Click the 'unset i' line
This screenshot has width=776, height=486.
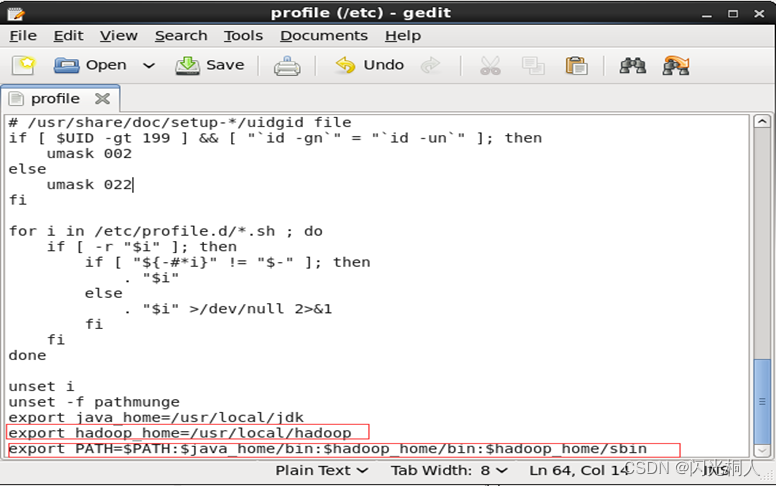click(x=41, y=386)
